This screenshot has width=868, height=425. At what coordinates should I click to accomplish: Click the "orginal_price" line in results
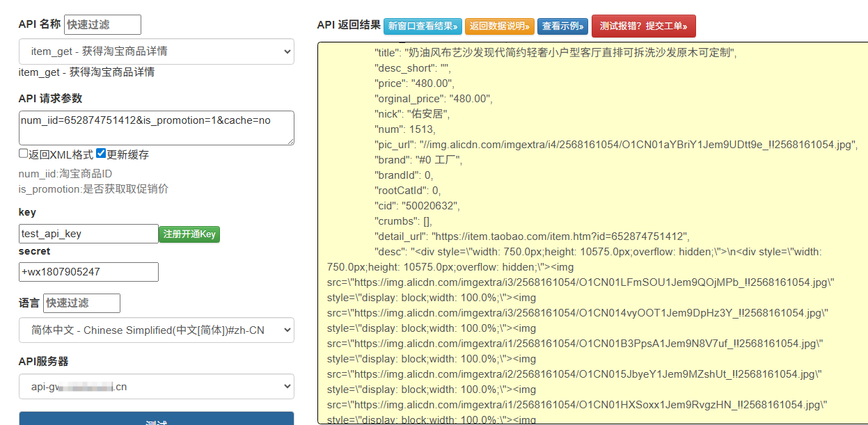point(434,98)
